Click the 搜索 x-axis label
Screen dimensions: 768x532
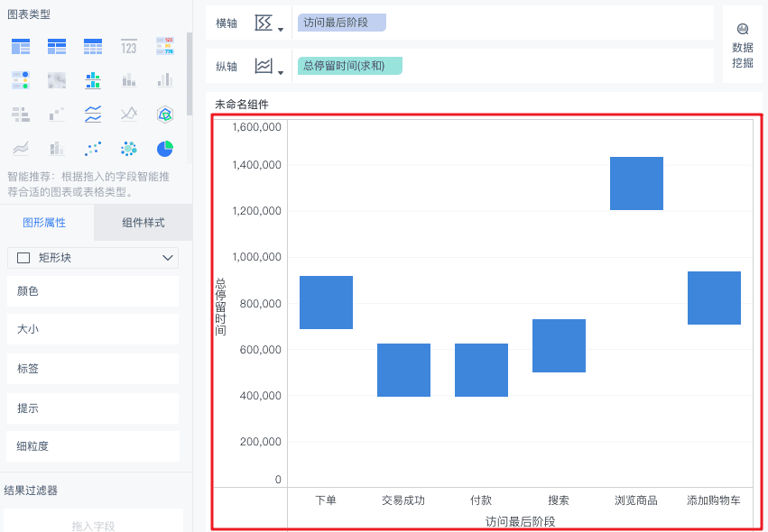tap(559, 500)
